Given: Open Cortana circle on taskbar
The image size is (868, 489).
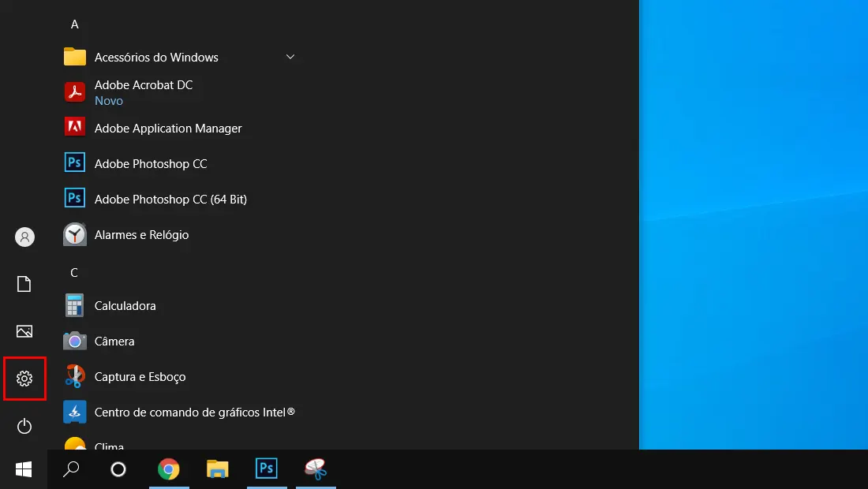Looking at the screenshot, I should [x=118, y=469].
